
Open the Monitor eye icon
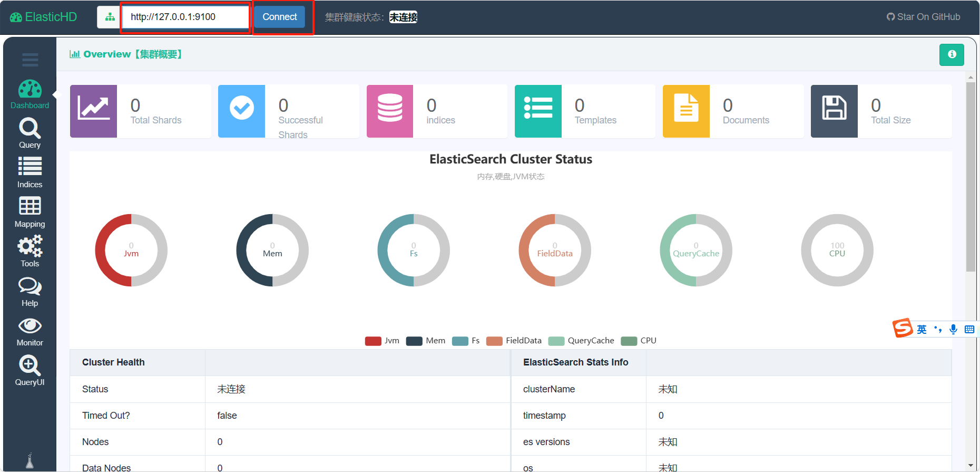click(30, 326)
